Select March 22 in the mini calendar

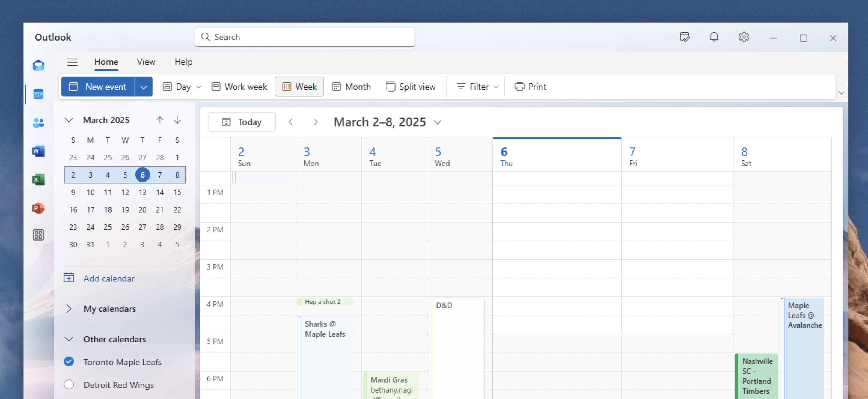click(177, 210)
